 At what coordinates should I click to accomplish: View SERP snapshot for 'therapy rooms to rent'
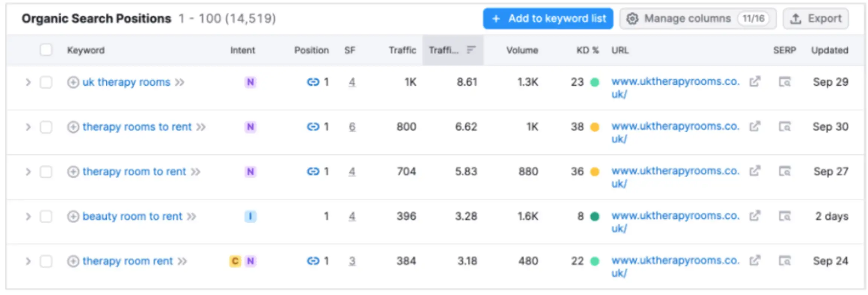(x=784, y=127)
